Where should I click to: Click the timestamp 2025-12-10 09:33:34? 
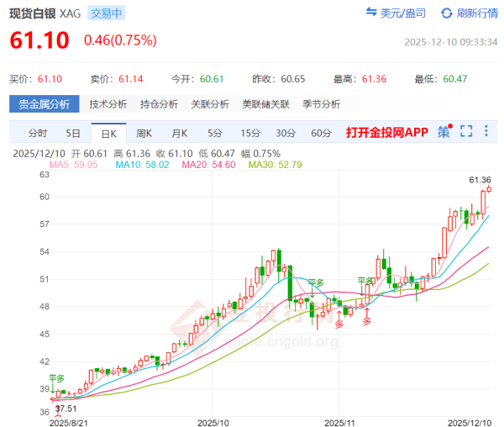pyautogui.click(x=450, y=42)
